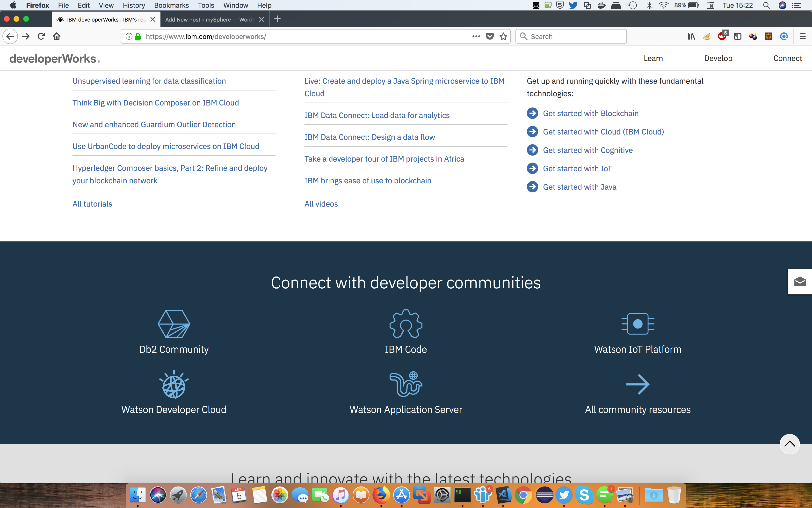This screenshot has width=812, height=508.
Task: Launch Safari from the Dock
Action: [199, 495]
